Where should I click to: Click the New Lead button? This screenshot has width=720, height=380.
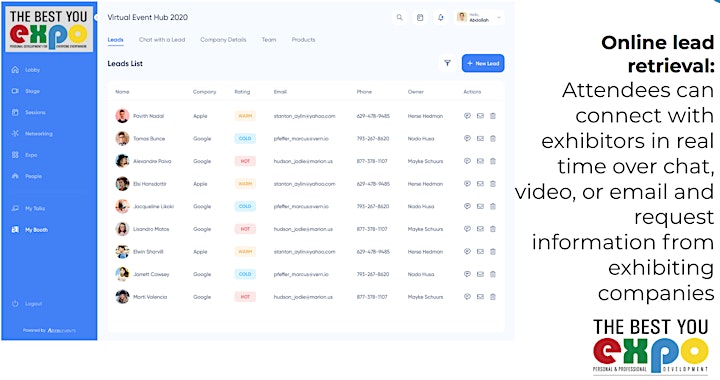483,63
